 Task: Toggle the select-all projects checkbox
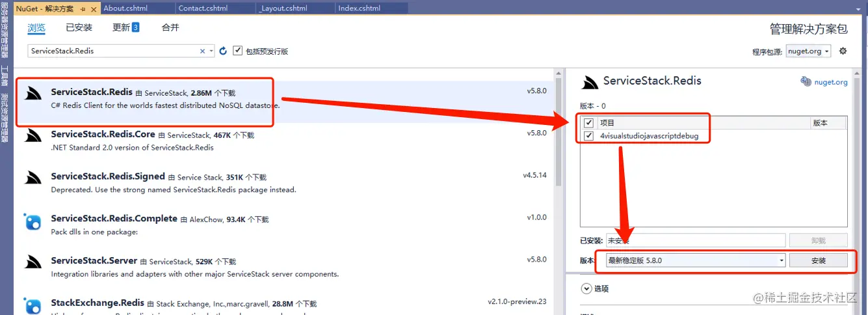pos(588,123)
